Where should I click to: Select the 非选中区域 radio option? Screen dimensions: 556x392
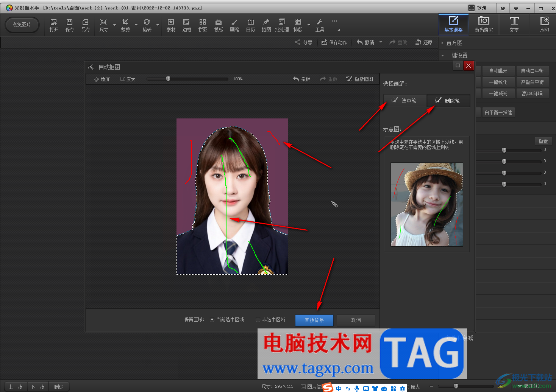tap(258, 320)
